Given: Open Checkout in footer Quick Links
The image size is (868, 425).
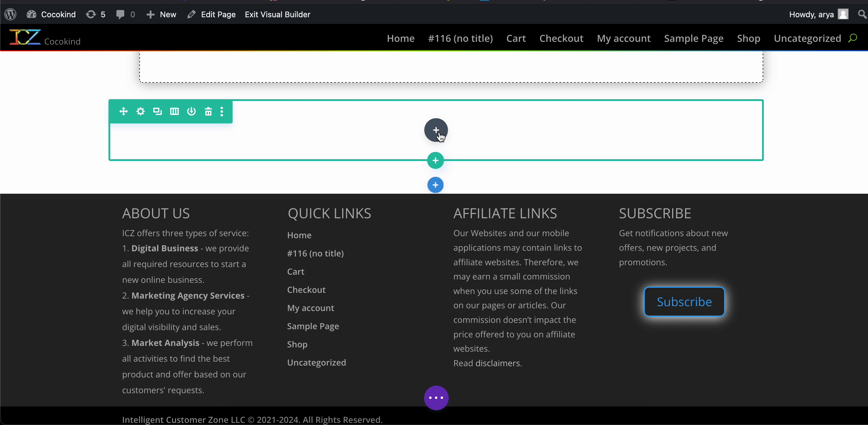Looking at the screenshot, I should point(306,290).
